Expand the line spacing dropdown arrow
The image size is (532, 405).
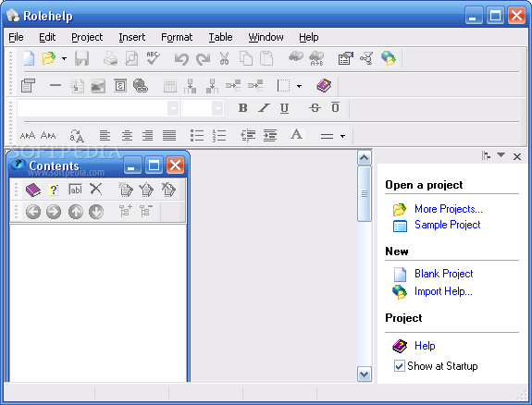342,136
